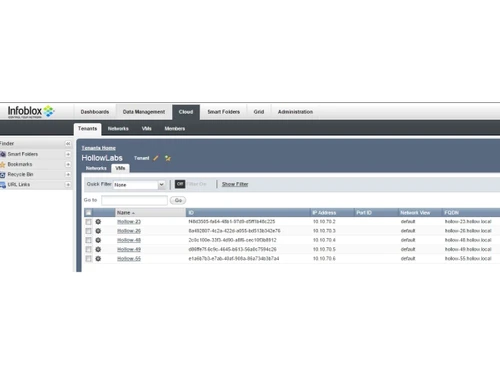Image resolution: width=500 pixels, height=375 pixels.
Task: Open the HollowLabs Networks inner tab
Action: point(96,168)
